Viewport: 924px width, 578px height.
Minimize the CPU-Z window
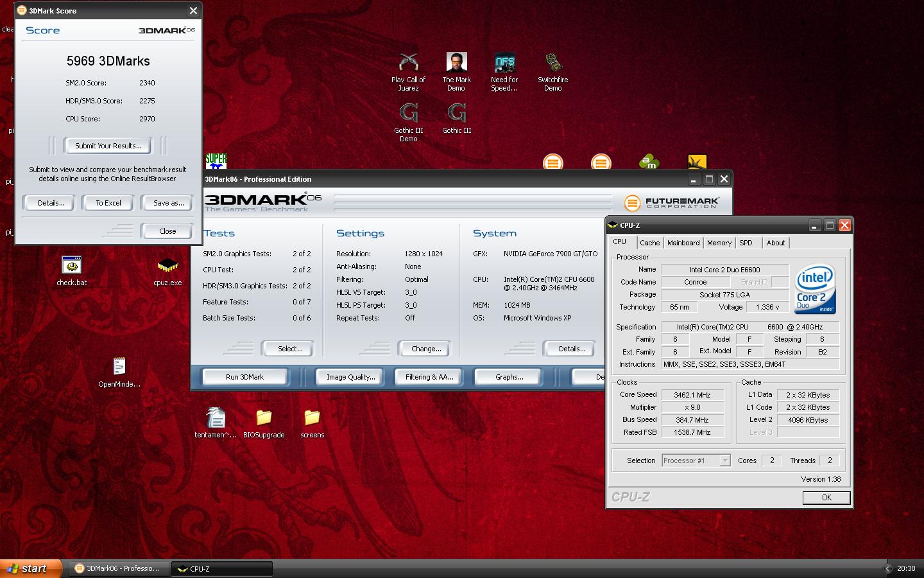[x=814, y=225]
